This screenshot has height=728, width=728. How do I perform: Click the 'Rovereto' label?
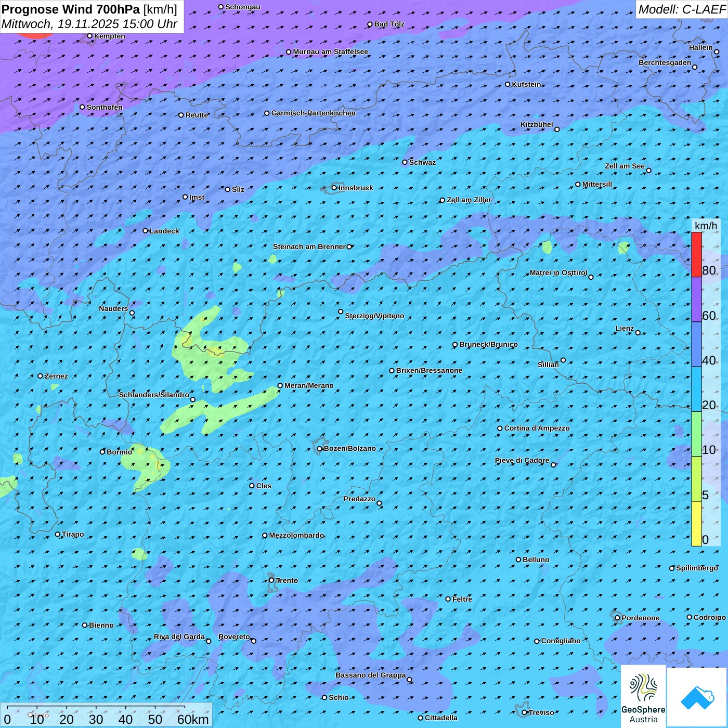click(234, 636)
